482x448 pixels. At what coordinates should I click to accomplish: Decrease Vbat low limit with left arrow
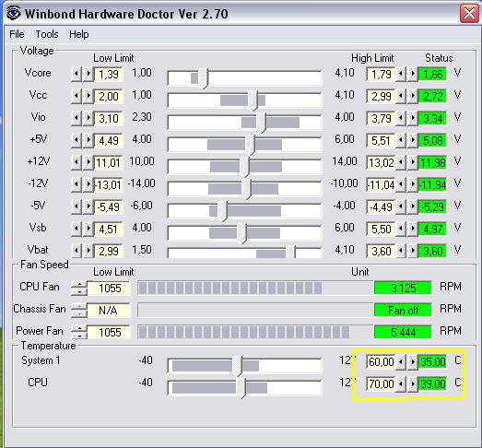pyautogui.click(x=76, y=252)
